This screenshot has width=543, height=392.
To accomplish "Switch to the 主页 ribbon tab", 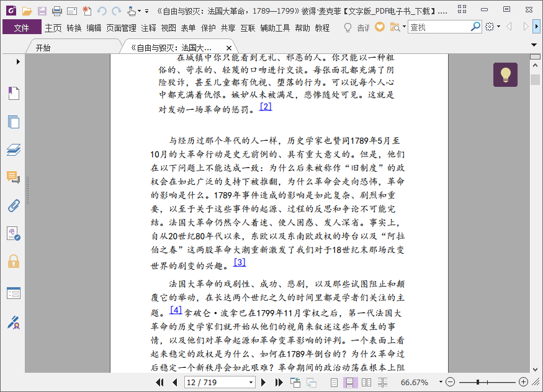I will pyautogui.click(x=53, y=28).
